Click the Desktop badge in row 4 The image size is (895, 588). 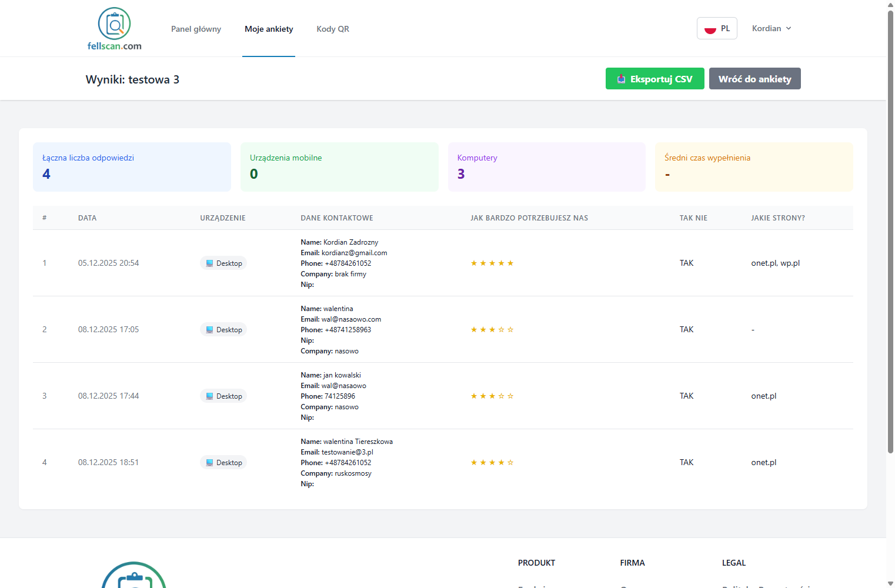pos(223,463)
